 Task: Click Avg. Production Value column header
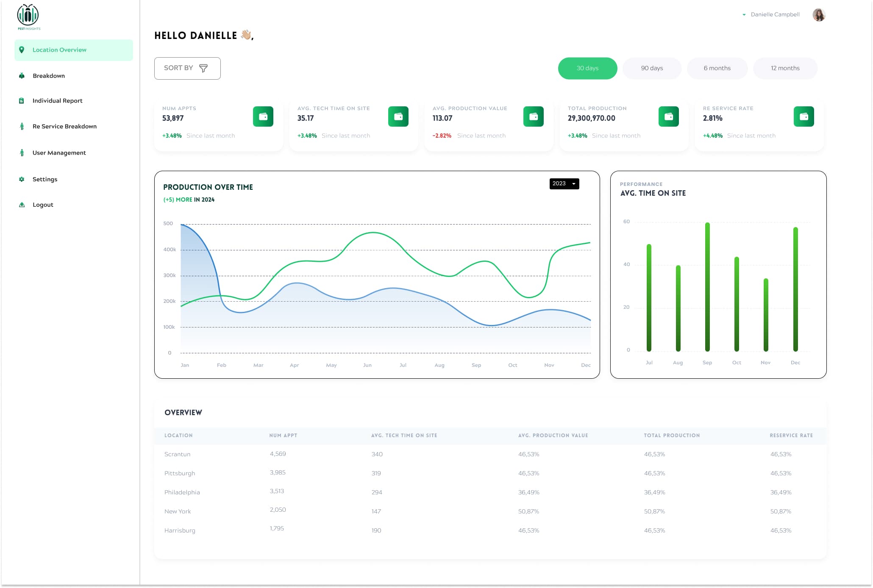pos(553,435)
